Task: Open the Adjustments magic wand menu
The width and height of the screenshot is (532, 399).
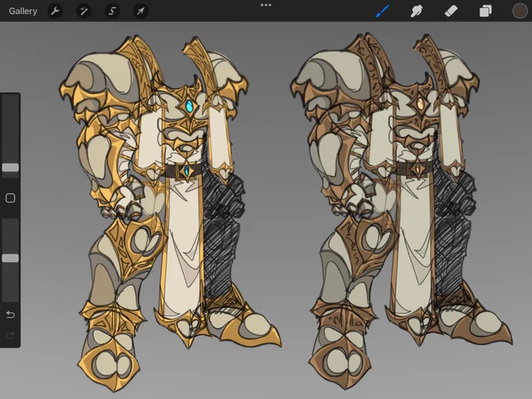Action: click(x=84, y=11)
